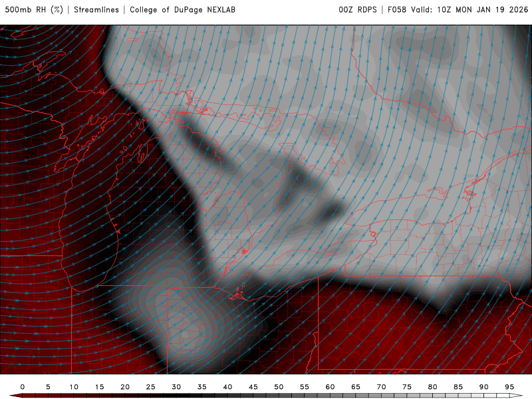Click the '15' colorbar scale label
Screen dimensions: 532x399
tap(99, 387)
